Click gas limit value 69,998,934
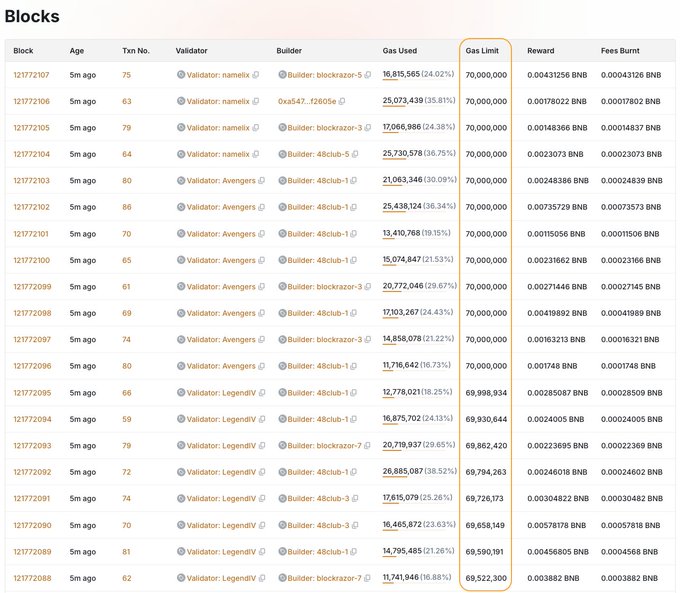Screen dimensions: 680x593 (x=486, y=393)
